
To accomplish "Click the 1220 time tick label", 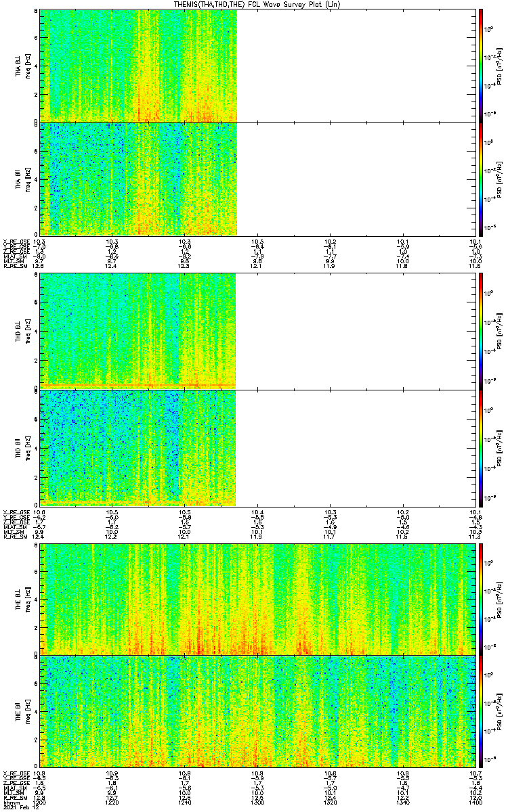I will click(x=112, y=801).
